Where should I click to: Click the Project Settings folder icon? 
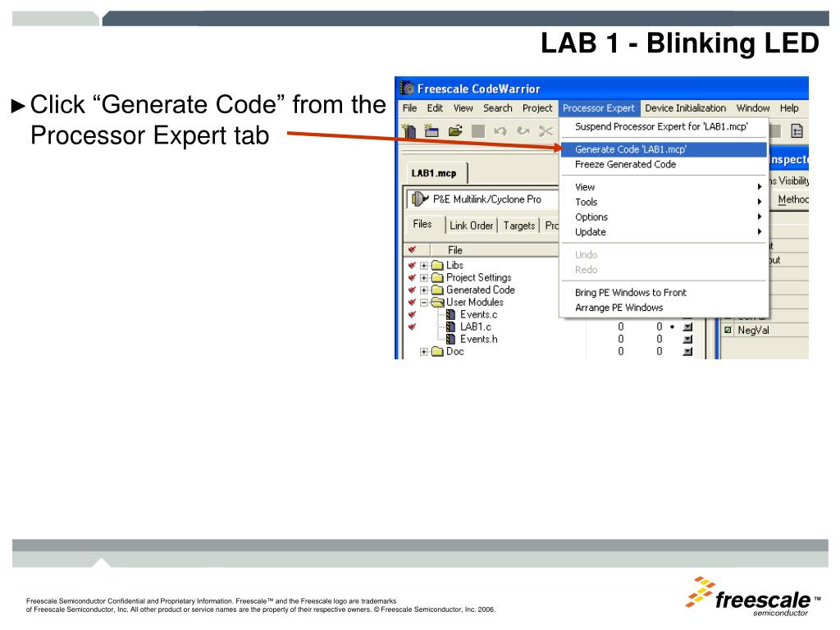[x=438, y=277]
